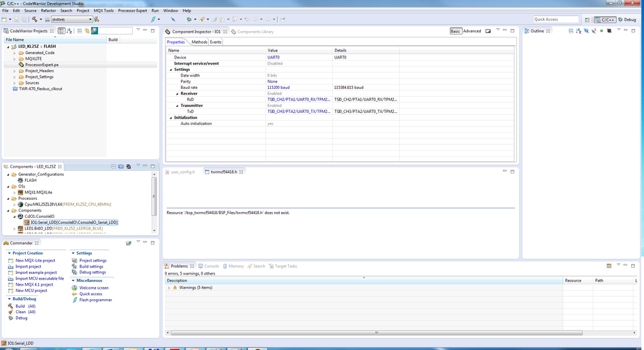
Task: Click Build settings link in Commander
Action: point(91,266)
